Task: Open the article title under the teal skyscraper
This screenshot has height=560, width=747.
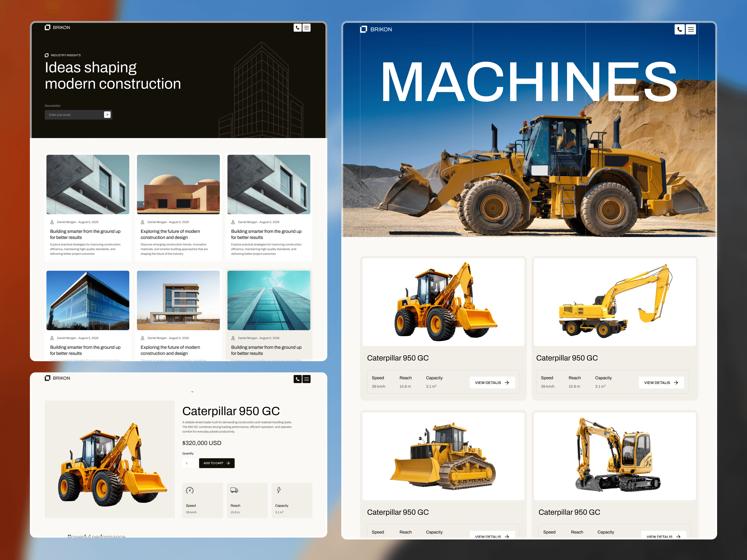Action: pyautogui.click(x=266, y=350)
